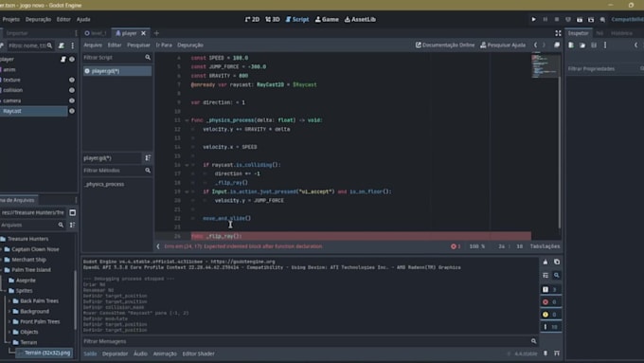Toggle split mode in FileSystem dock
The width and height of the screenshot is (644, 363).
[72, 212]
